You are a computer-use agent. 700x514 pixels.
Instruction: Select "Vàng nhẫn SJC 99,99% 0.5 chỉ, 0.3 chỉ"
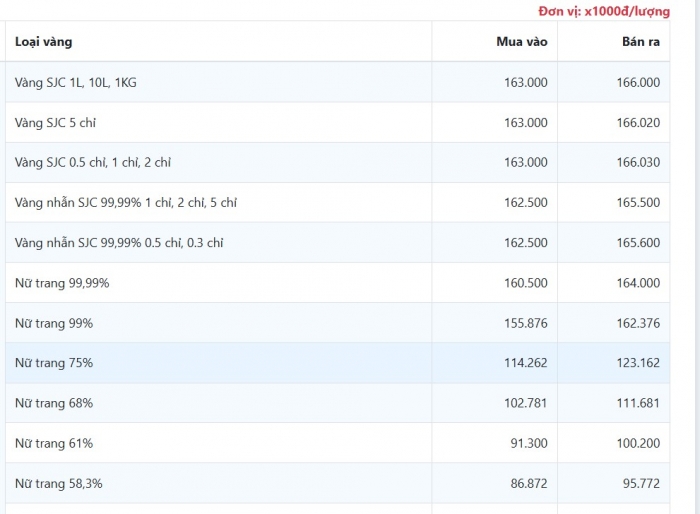click(x=119, y=242)
